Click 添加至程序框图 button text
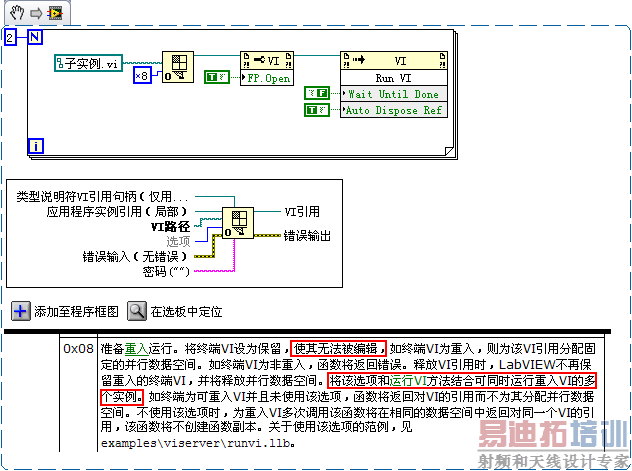Image resolution: width=632 pixels, height=471 pixels. 76,311
